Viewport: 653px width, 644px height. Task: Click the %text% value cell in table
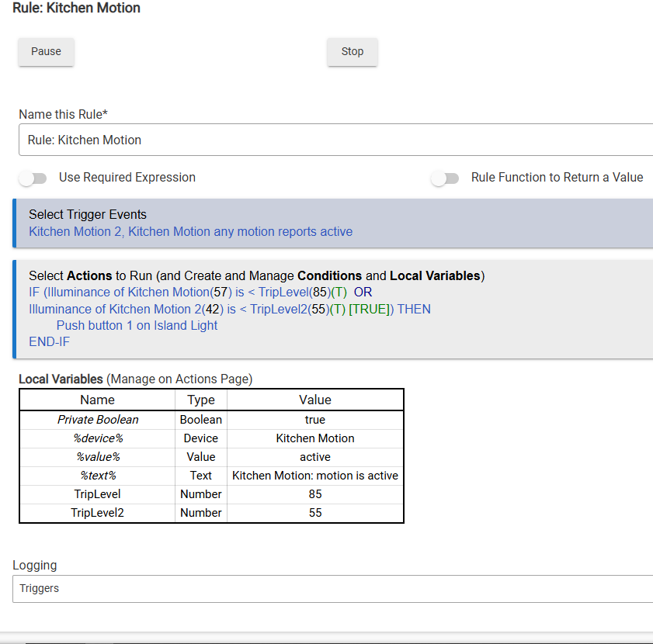coord(314,476)
